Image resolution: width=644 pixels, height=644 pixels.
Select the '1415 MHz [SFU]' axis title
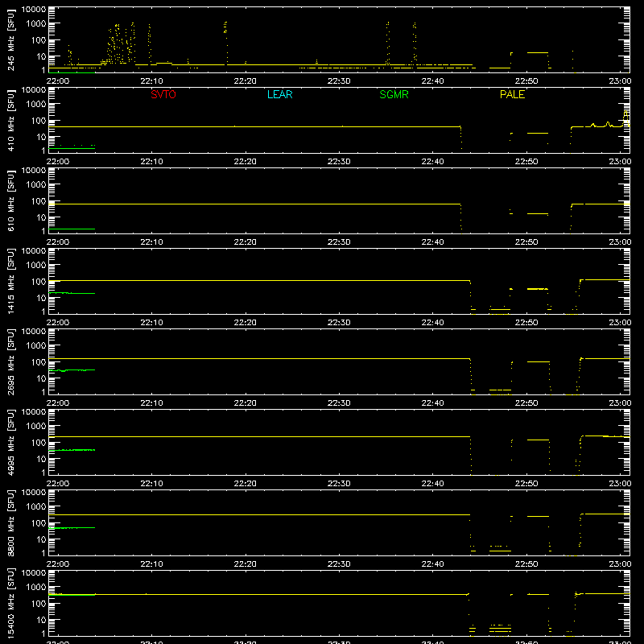tap(11, 281)
